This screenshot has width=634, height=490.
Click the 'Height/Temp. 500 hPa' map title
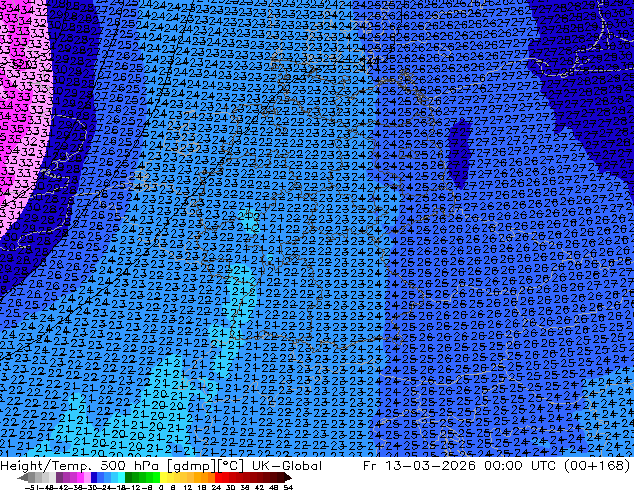pos(82,466)
